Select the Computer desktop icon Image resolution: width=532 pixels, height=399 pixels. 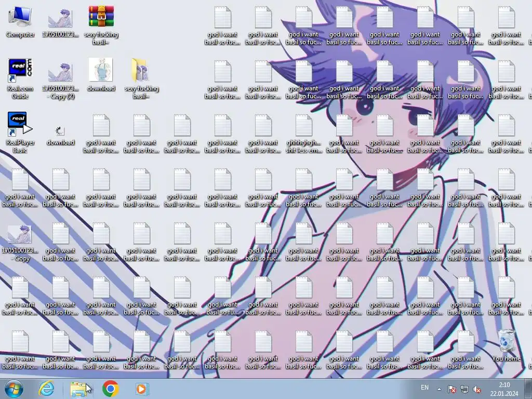tap(20, 22)
